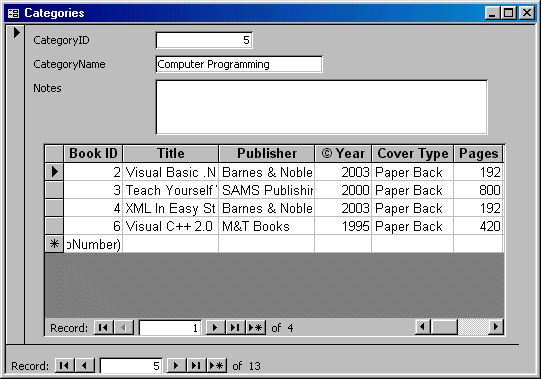Click the 420 pages cell
Viewport: 541px width, 379px height.
(479, 226)
